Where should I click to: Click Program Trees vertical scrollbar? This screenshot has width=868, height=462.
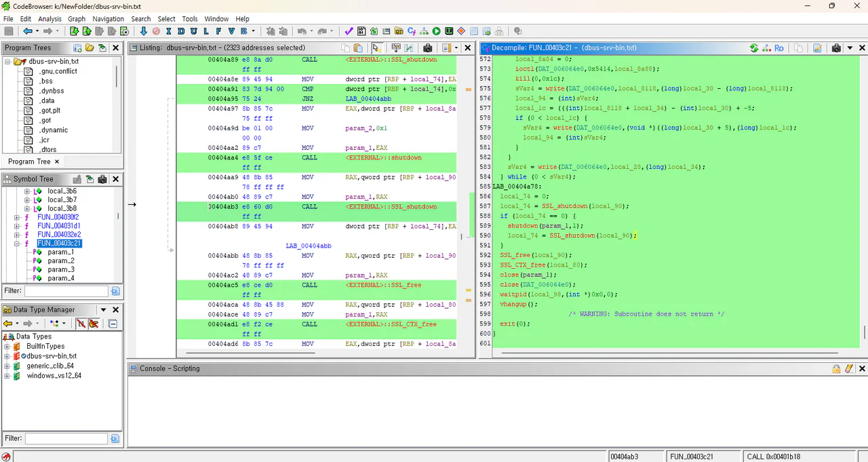coord(117,76)
